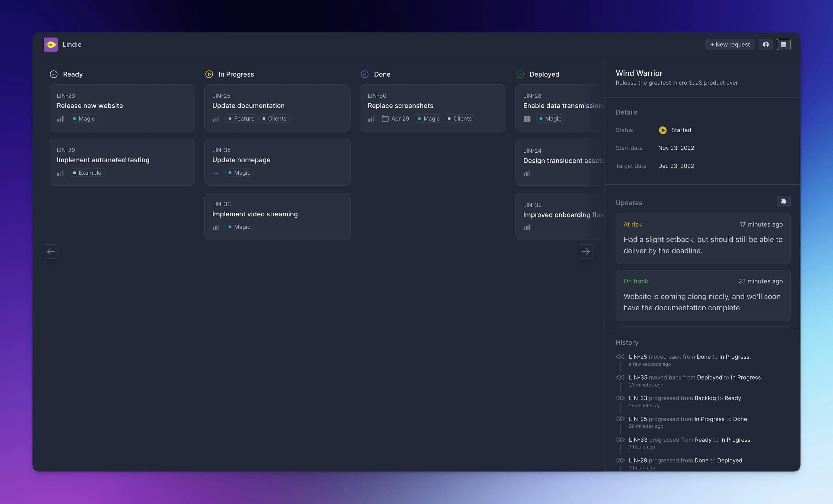The height and width of the screenshot is (504, 833).
Task: Click the In Progress play status icon
Action: (209, 74)
